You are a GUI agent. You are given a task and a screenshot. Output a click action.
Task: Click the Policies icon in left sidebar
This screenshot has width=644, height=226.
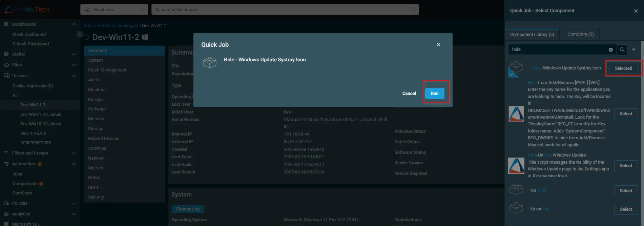point(6,203)
